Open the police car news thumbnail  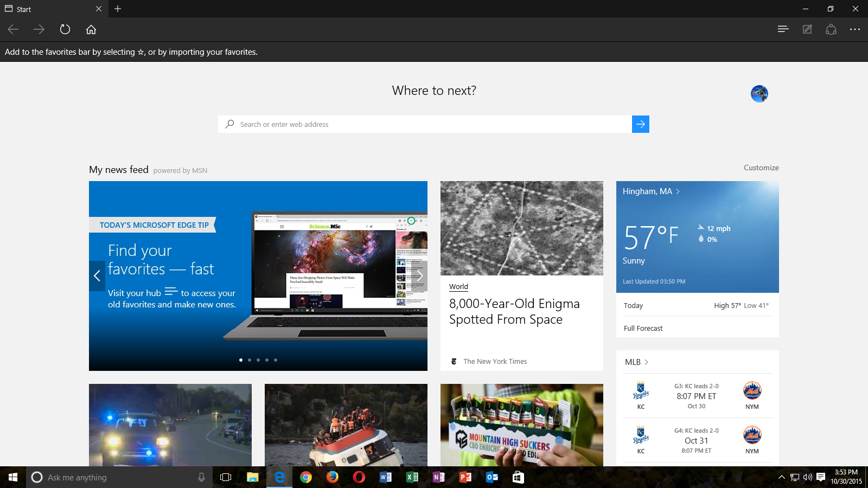(x=170, y=425)
